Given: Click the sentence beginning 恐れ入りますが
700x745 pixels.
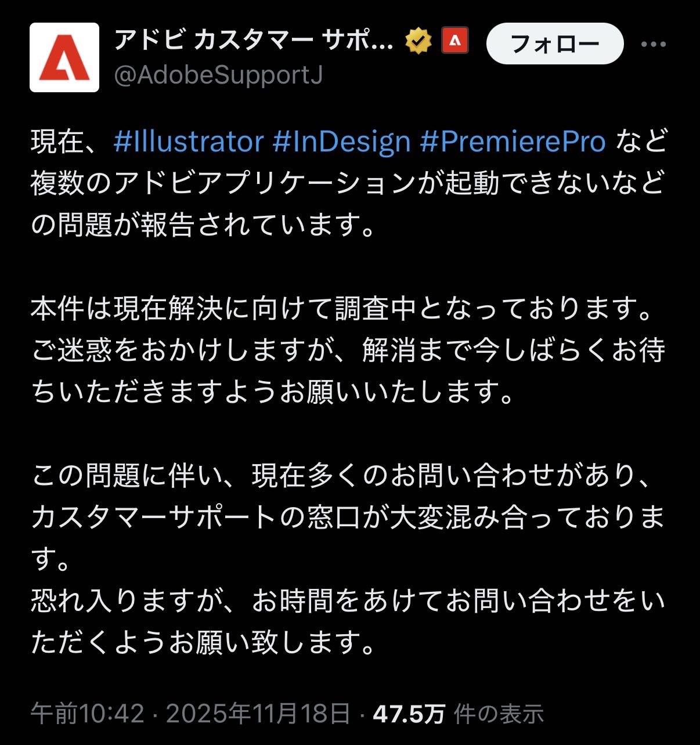Looking at the screenshot, I should pyautogui.click(x=348, y=622).
